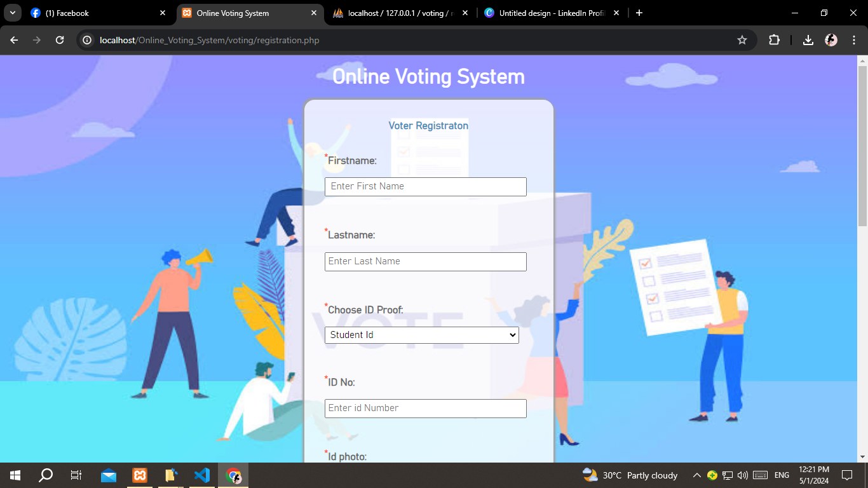Click the site info icon in address bar
Viewport: 868px width, 488px height.
point(86,39)
